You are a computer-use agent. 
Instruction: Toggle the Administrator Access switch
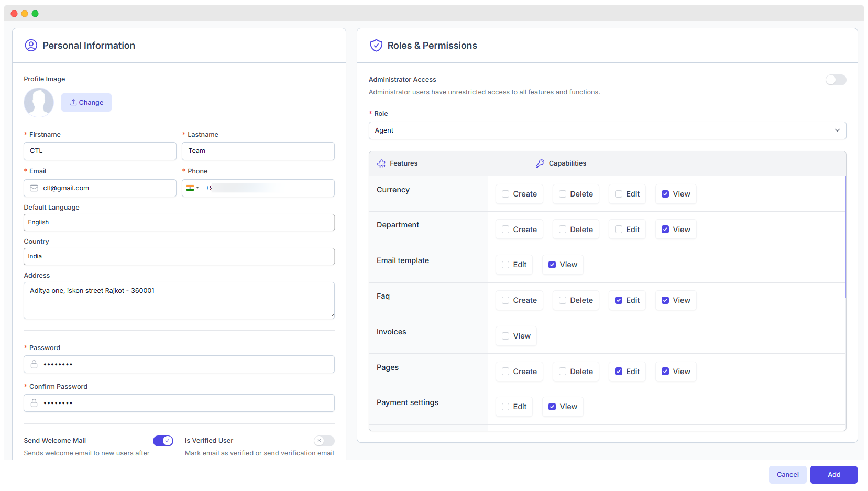(836, 80)
